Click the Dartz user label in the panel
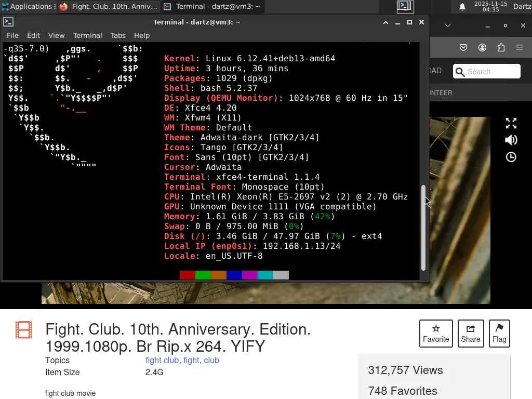 click(x=522, y=6)
